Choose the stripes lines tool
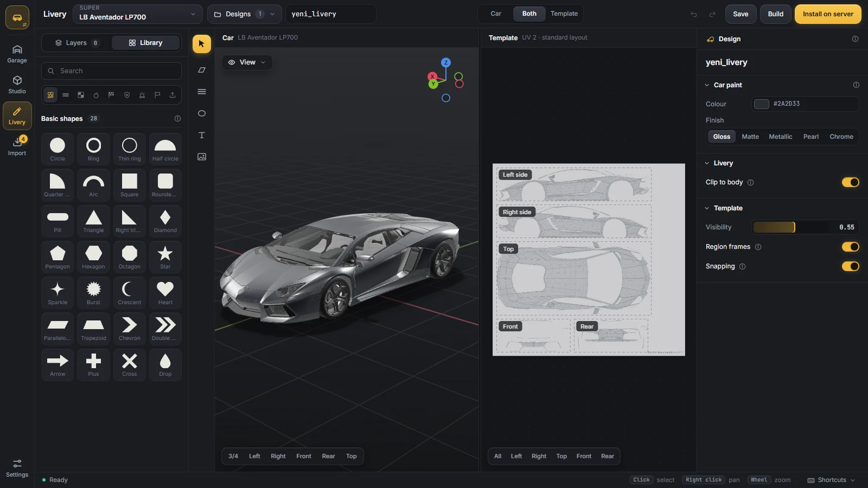The image size is (868, 488). [x=202, y=92]
